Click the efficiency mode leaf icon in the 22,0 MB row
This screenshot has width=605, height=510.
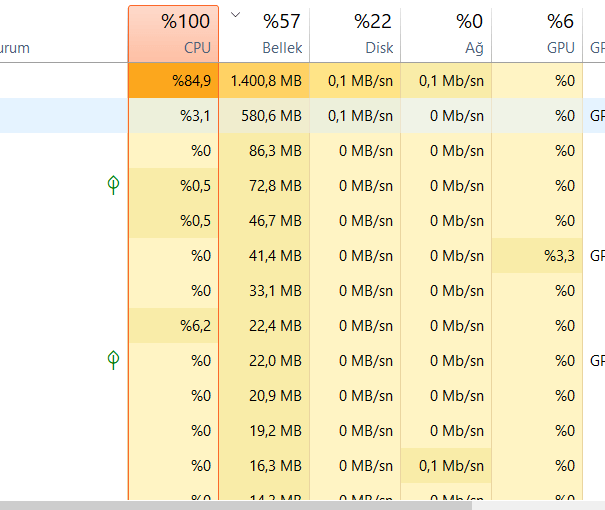click(114, 360)
